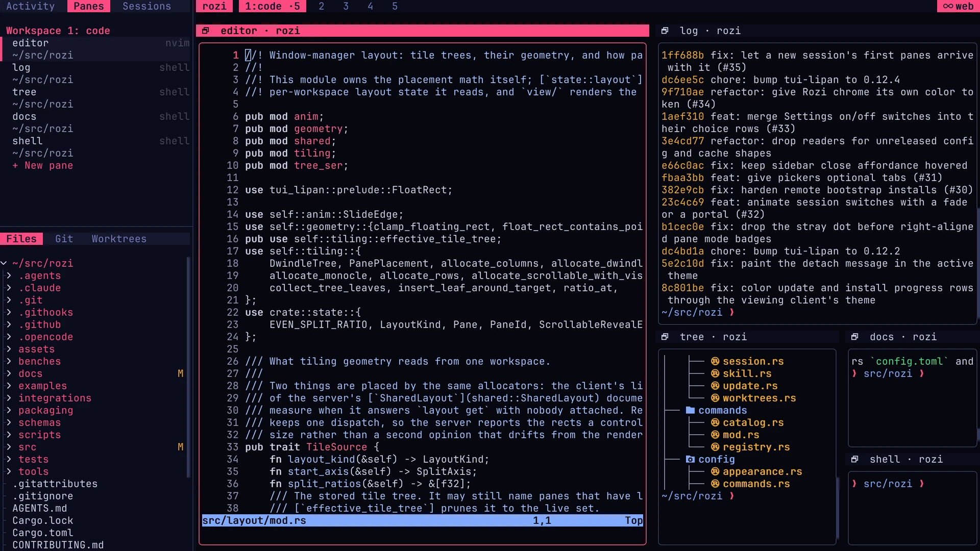Click the rozi session label in the top bar
Image resolution: width=980 pixels, height=551 pixels.
point(214,6)
